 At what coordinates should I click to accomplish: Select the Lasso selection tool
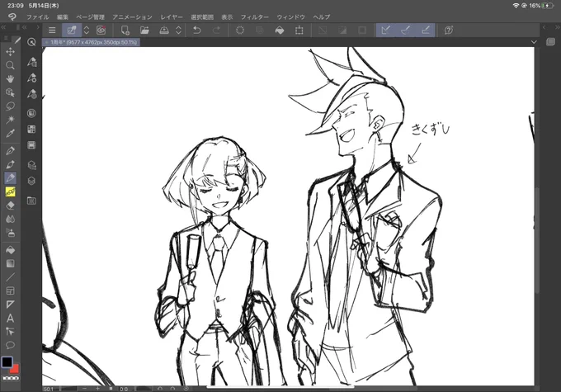click(11, 106)
